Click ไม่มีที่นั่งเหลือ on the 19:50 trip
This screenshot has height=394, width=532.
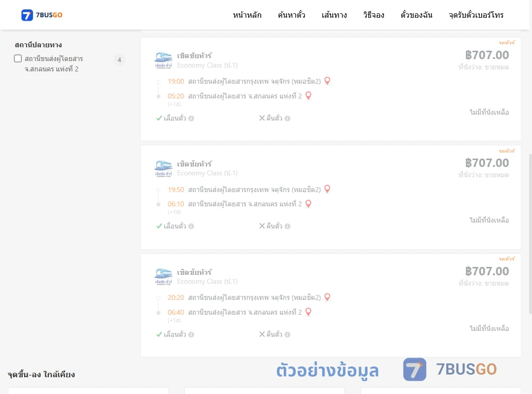tap(489, 220)
